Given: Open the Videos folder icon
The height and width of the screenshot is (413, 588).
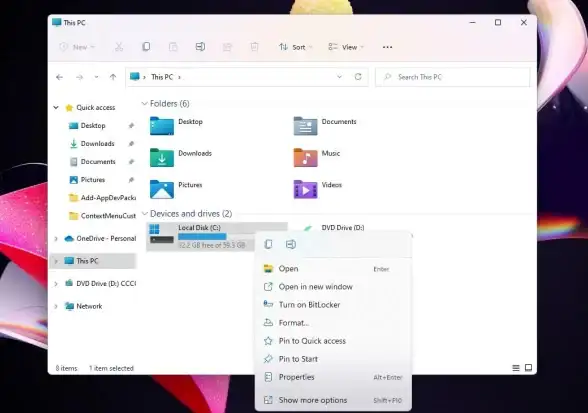Looking at the screenshot, I should pyautogui.click(x=305, y=189).
